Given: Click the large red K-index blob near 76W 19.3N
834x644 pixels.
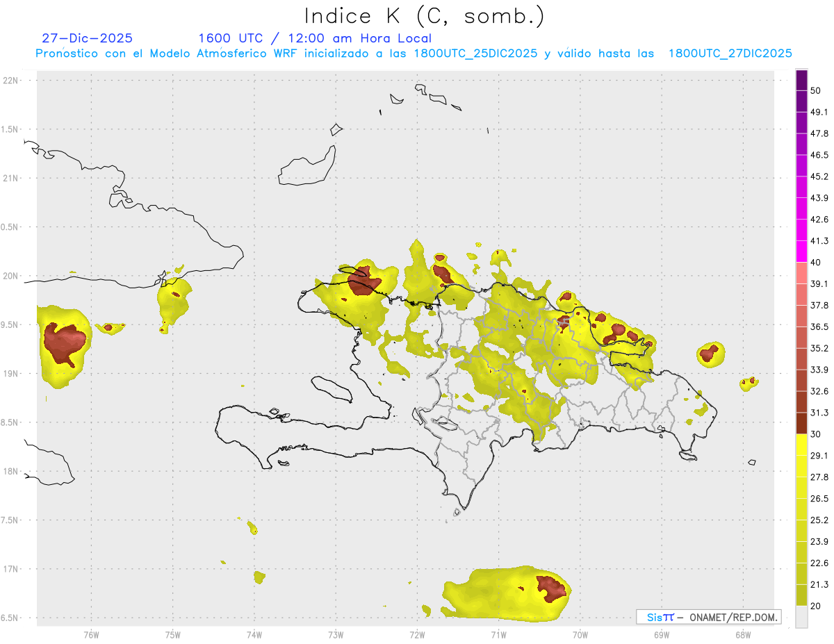Looking at the screenshot, I should tap(63, 342).
